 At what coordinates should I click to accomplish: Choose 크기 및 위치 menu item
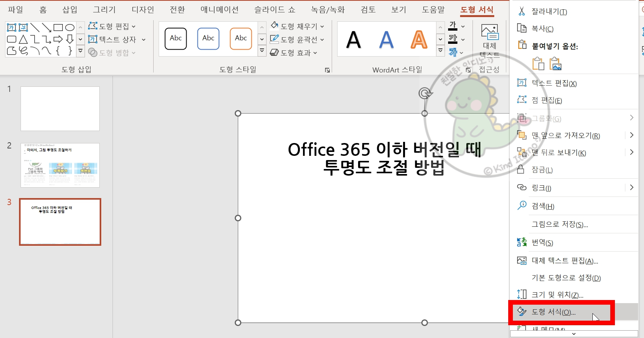point(574,295)
